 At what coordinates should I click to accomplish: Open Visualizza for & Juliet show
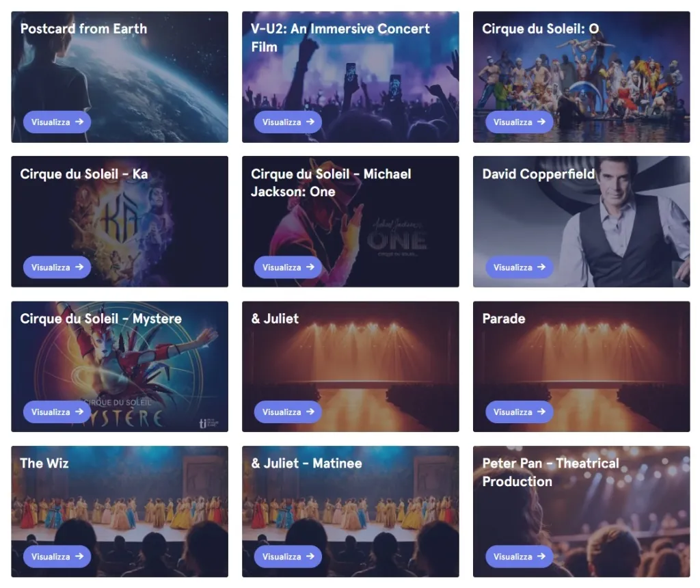pyautogui.click(x=288, y=412)
